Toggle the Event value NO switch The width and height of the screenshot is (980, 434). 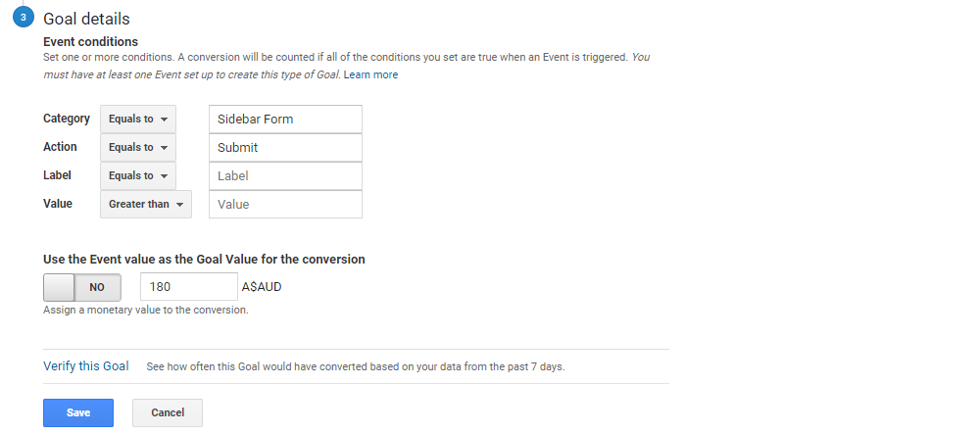coord(82,287)
